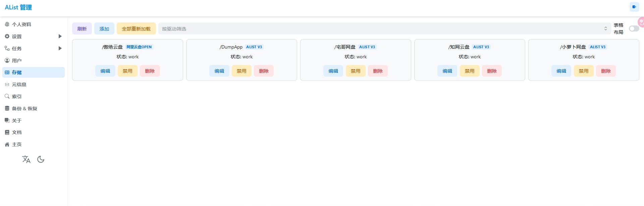Click ALIST V3 badge on /宅哥网盘 card
This screenshot has height=206, width=644.
tap(367, 47)
